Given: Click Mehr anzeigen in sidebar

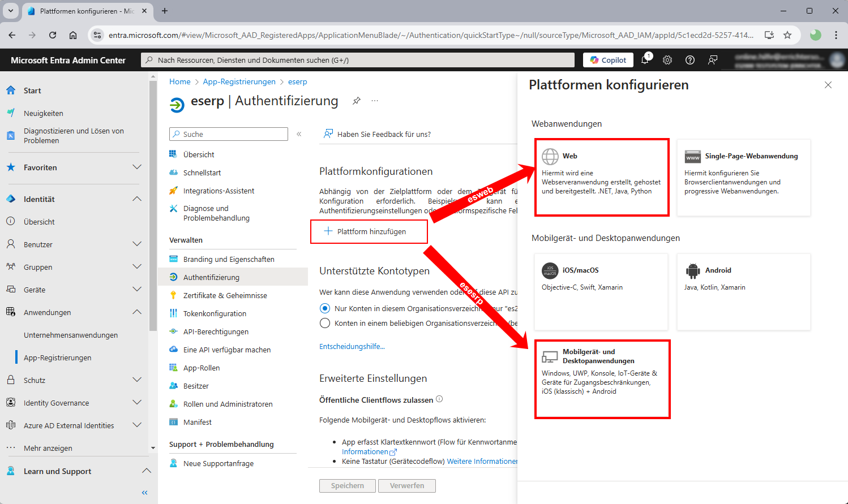Looking at the screenshot, I should point(48,448).
